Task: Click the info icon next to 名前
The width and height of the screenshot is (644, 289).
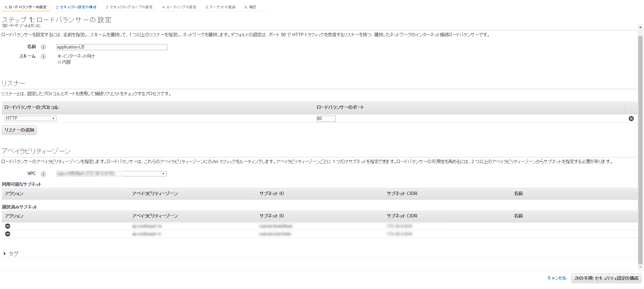Action: point(43,47)
